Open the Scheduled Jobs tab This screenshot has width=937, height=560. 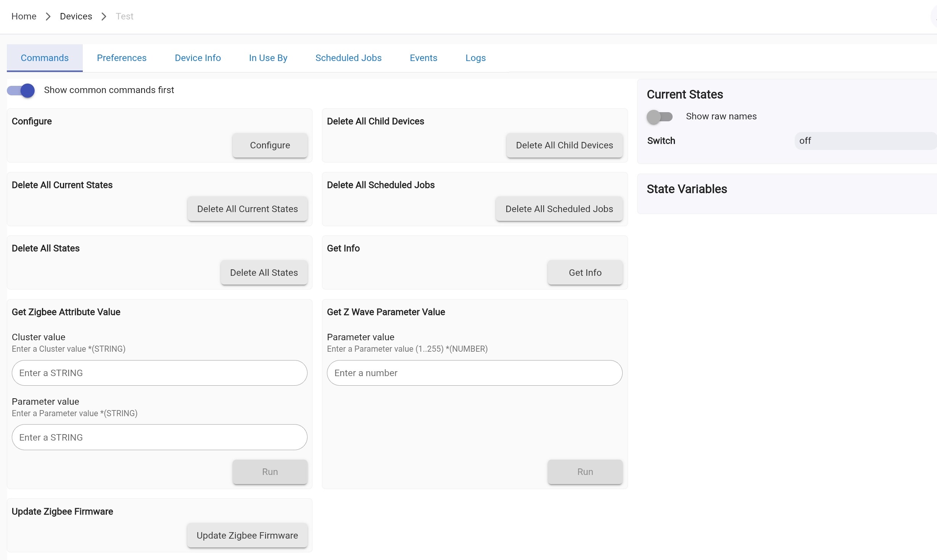pyautogui.click(x=348, y=58)
